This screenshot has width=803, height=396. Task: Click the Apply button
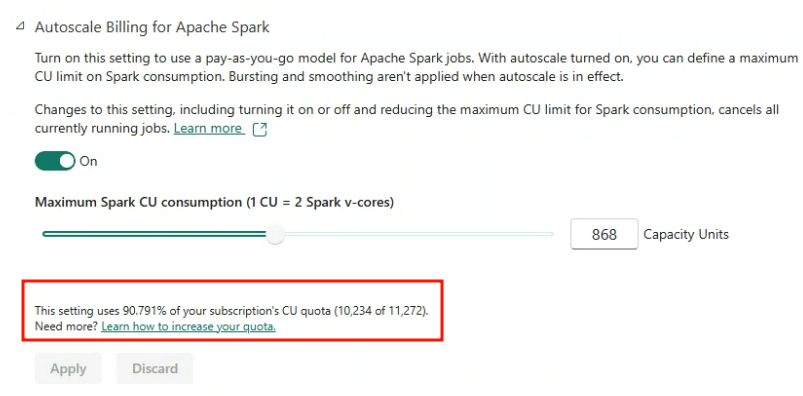[x=68, y=368]
